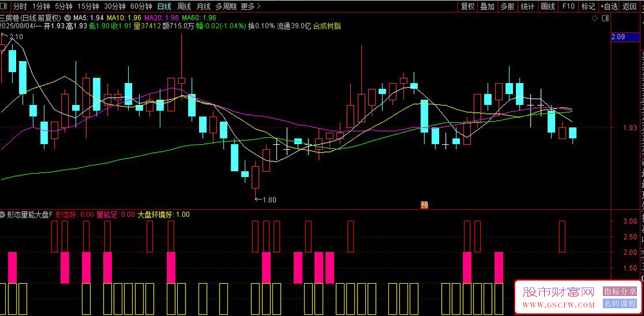
Task: Click the MA60: 1.96 label
Action: tap(199, 19)
